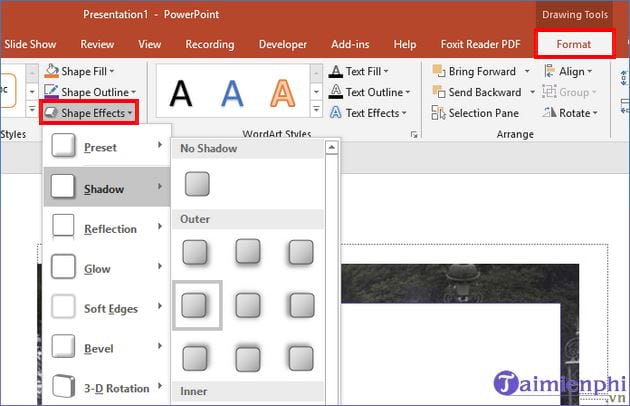Choose first outer shadow in third row
The width and height of the screenshot is (630, 406).
click(x=195, y=358)
